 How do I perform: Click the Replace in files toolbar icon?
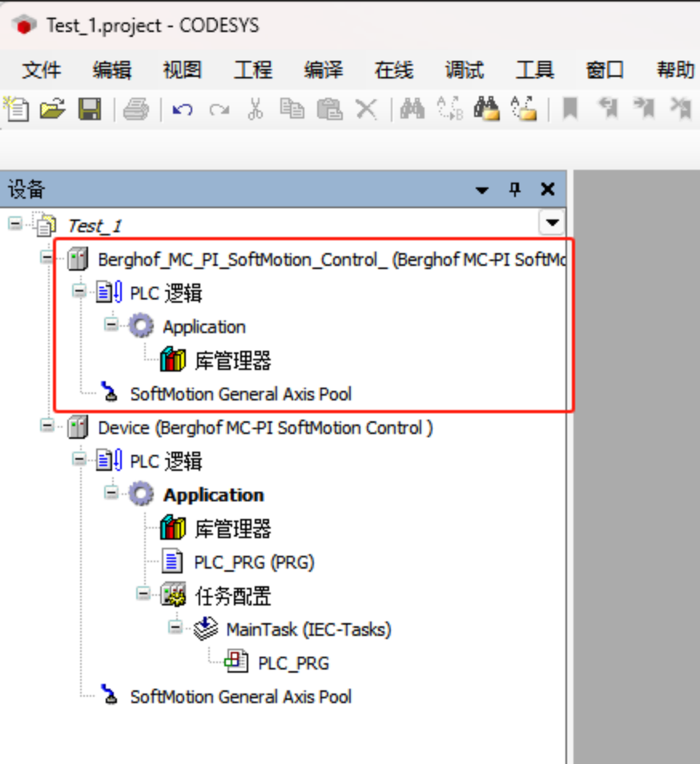coord(524,108)
